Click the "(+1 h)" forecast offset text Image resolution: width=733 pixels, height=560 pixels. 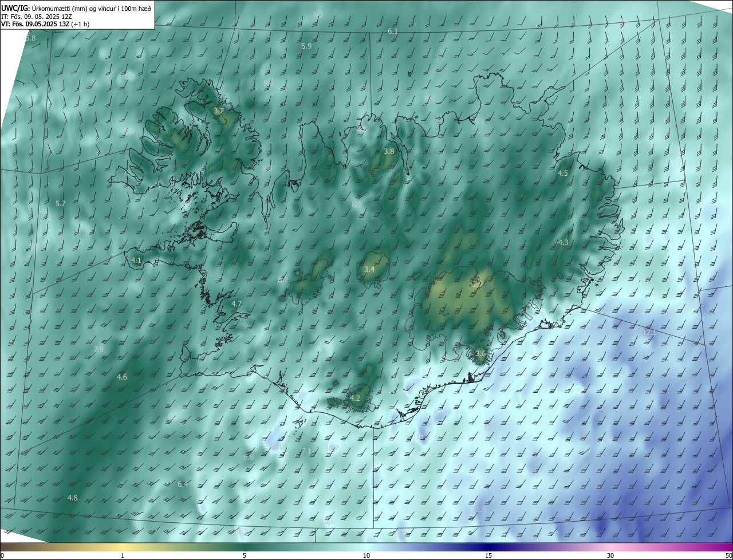click(80, 24)
